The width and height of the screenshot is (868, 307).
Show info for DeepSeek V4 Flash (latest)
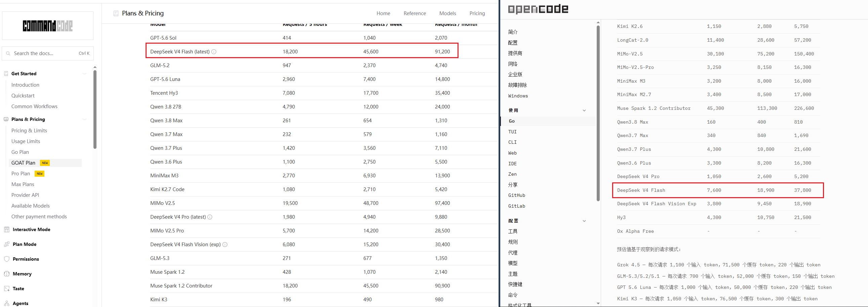[213, 52]
